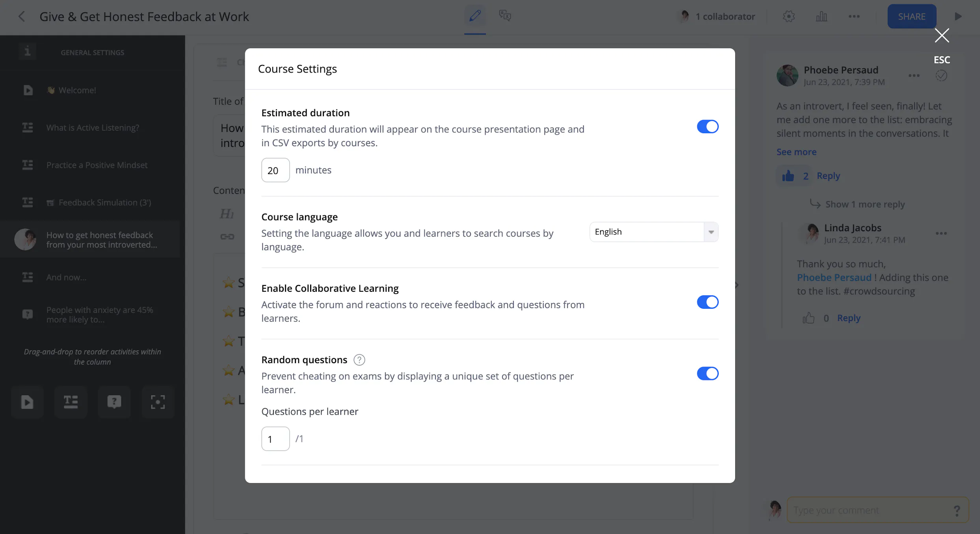This screenshot has width=980, height=534.
Task: Open the Welcome! activity
Action: 90,90
